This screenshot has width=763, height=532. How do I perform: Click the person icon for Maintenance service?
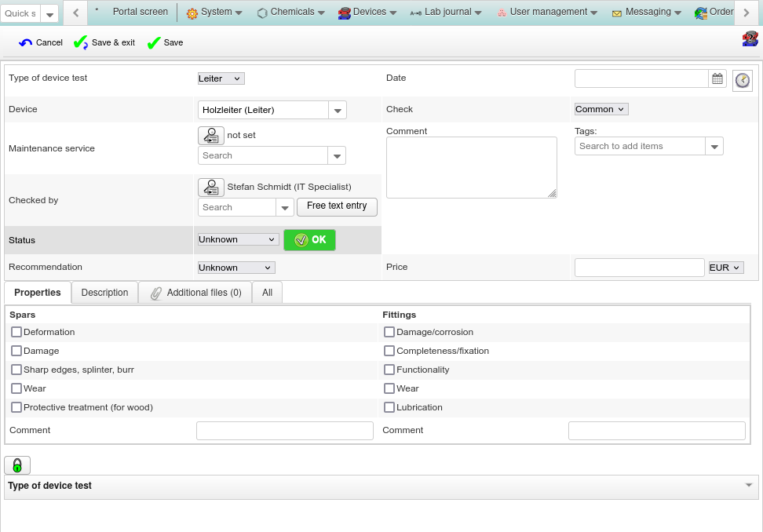point(211,136)
